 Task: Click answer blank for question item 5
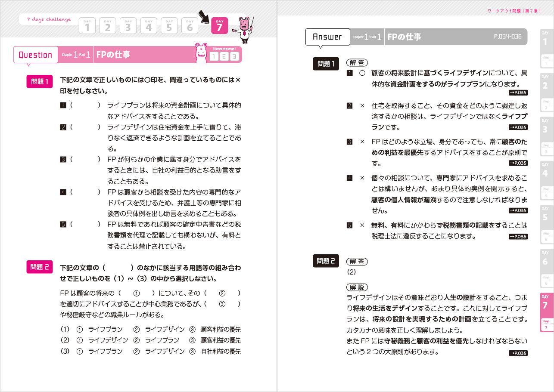(85, 224)
